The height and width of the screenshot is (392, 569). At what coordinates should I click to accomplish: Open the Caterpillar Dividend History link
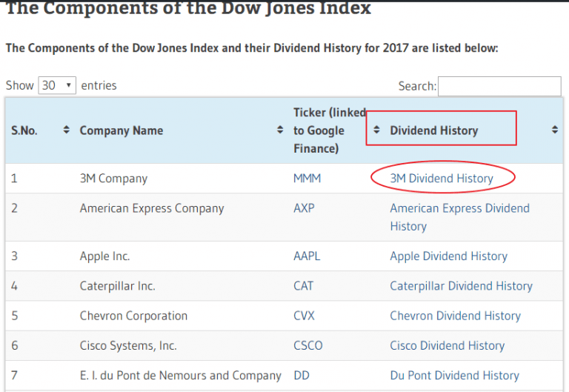pos(462,285)
